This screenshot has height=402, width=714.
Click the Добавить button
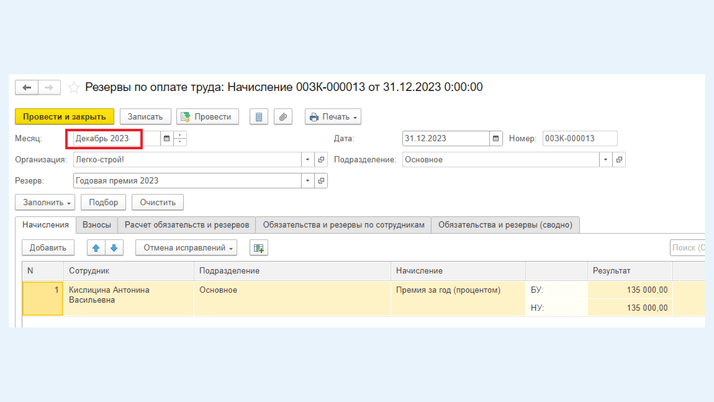[48, 248]
